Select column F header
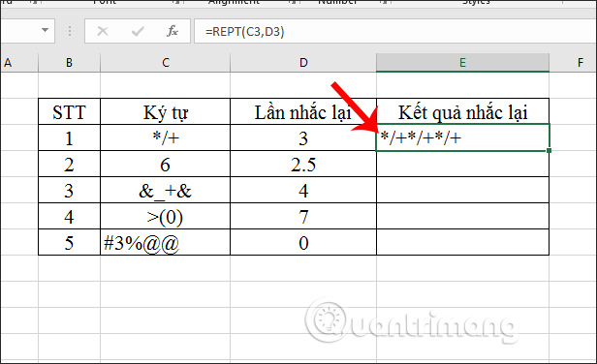Screen dimensions: 597x364 coord(573,63)
